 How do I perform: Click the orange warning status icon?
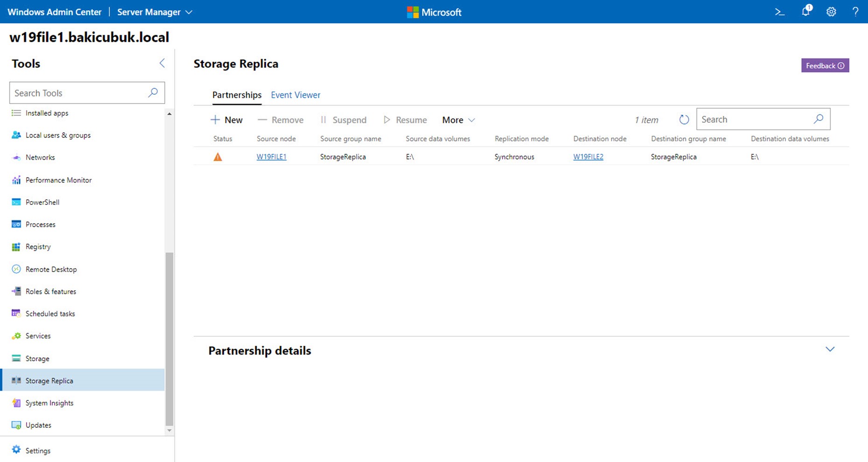(x=218, y=157)
